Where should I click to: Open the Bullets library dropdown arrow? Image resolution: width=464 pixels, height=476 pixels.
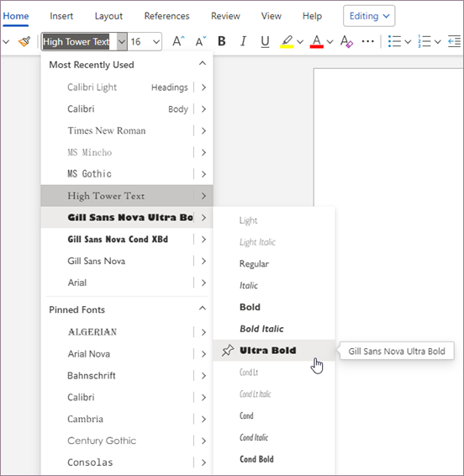click(x=408, y=41)
